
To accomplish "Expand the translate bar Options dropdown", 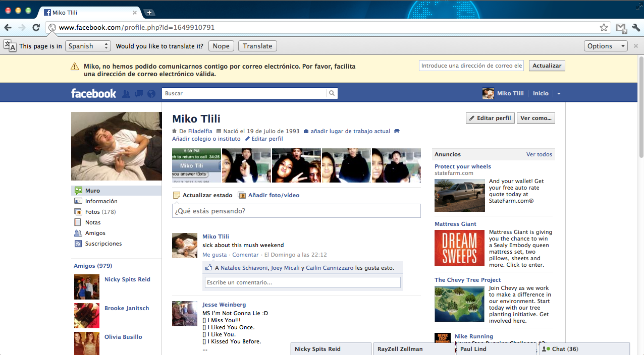I will click(x=606, y=46).
